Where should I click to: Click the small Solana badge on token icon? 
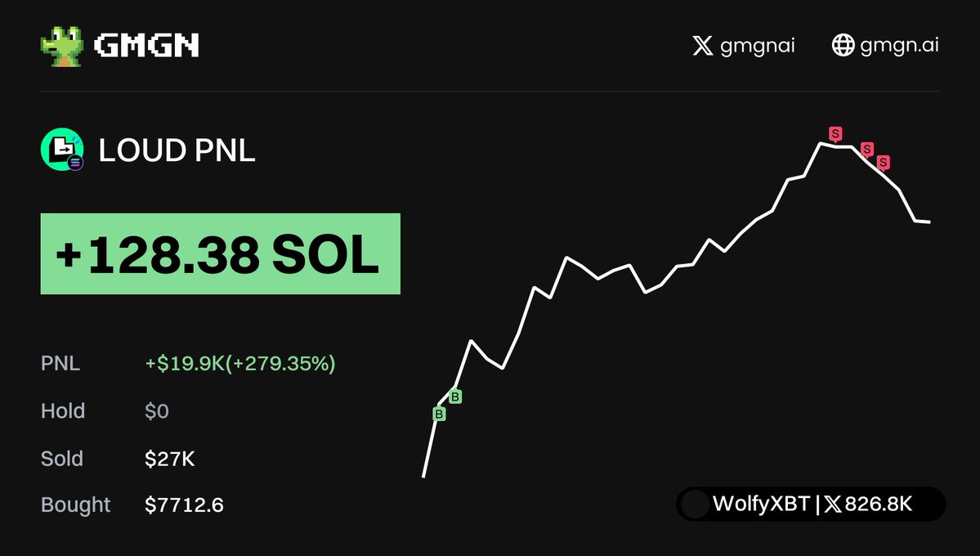[76, 164]
